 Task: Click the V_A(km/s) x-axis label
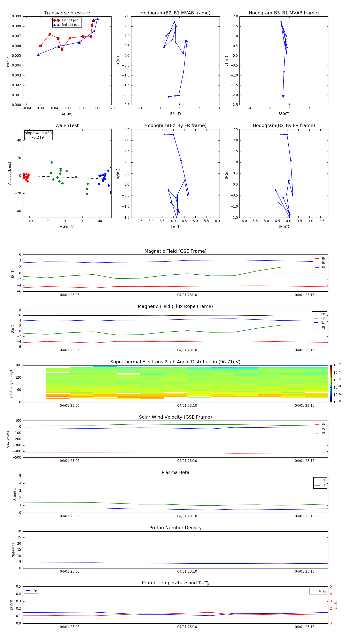click(67, 227)
